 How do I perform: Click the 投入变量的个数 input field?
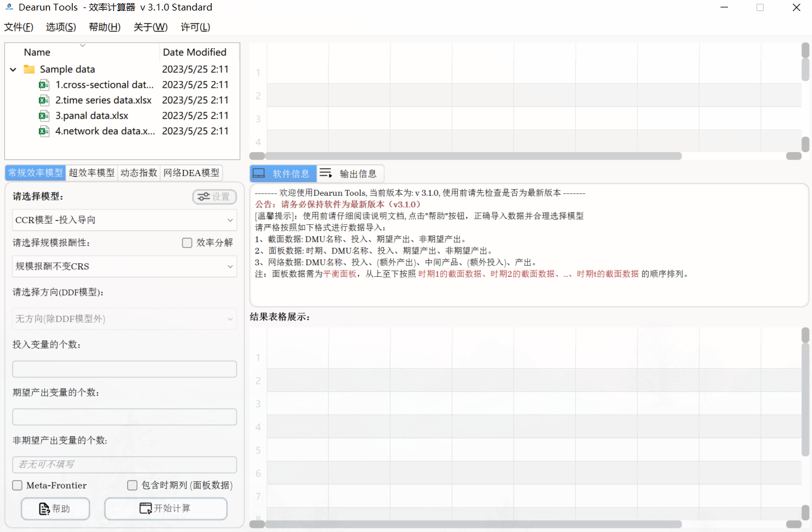[124, 368]
